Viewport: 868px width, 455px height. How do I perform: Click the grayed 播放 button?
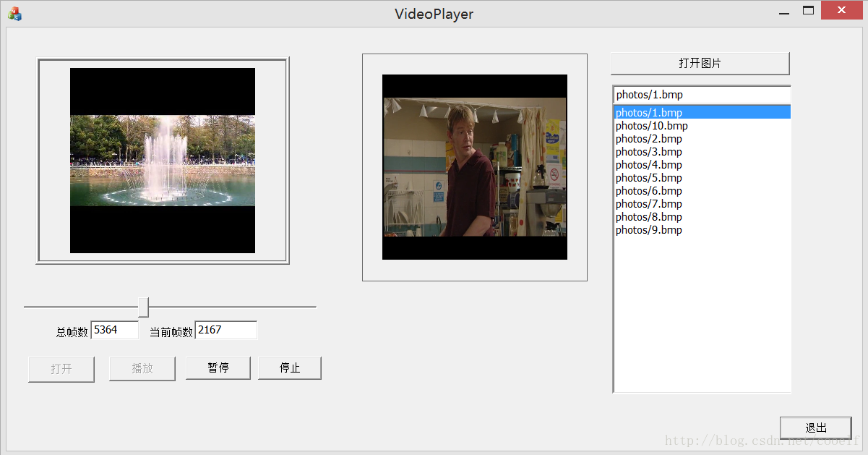coord(142,369)
